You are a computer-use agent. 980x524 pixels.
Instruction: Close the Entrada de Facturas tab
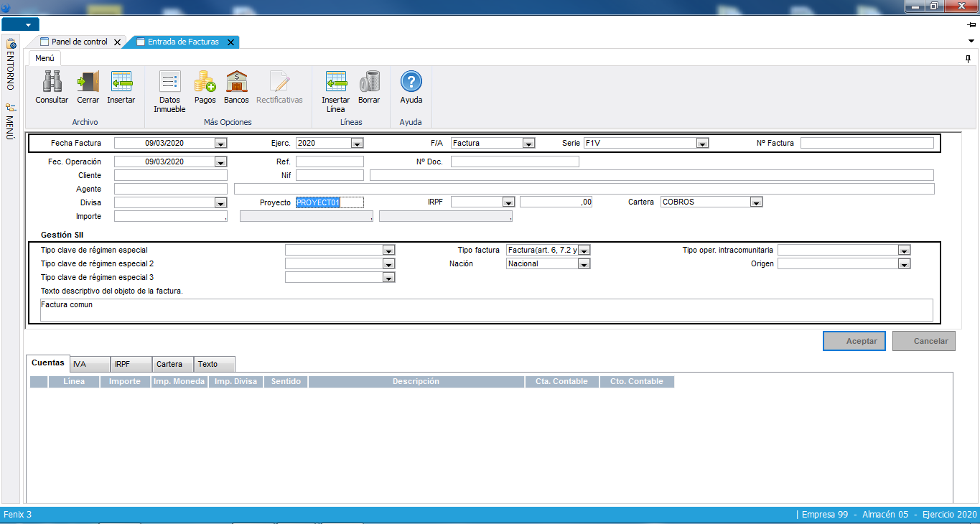tap(230, 42)
